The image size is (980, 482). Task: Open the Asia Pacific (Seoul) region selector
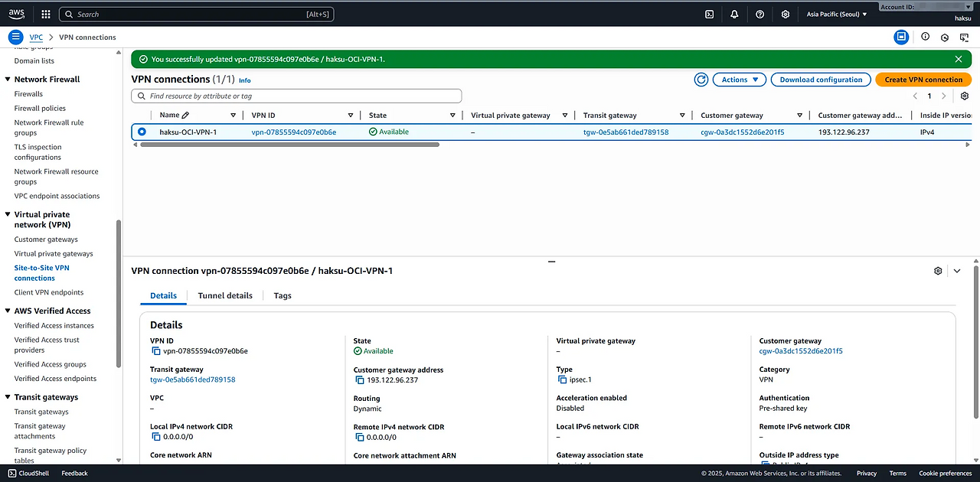837,14
